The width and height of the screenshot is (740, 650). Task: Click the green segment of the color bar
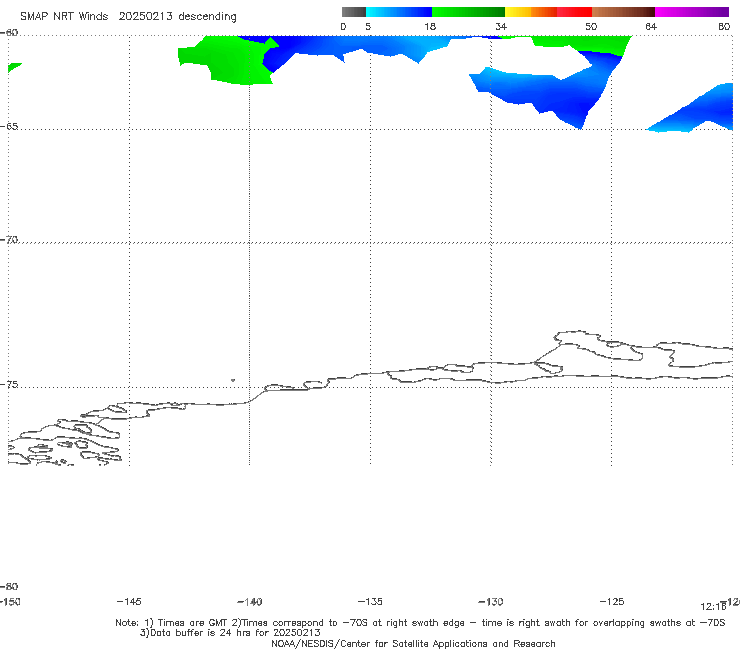[x=468, y=12]
